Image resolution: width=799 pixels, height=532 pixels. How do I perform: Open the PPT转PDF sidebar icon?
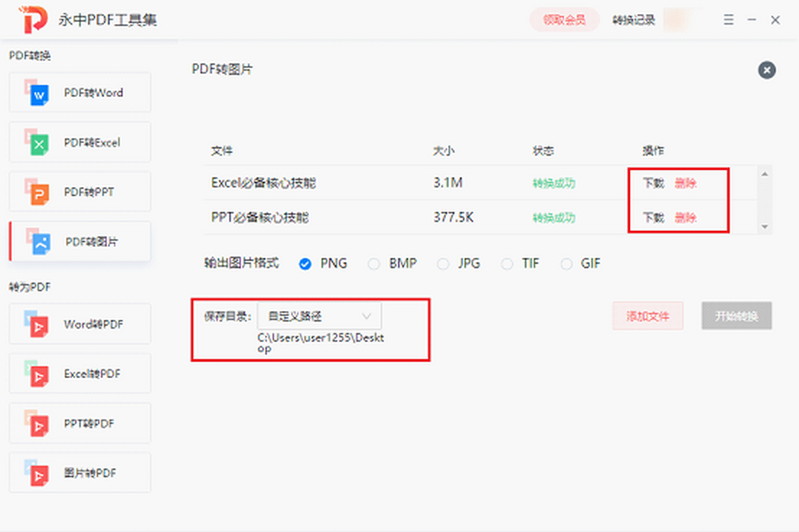pyautogui.click(x=37, y=423)
